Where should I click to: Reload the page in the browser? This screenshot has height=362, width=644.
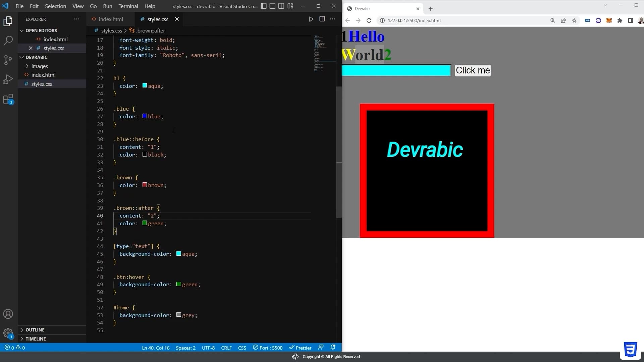point(369,20)
